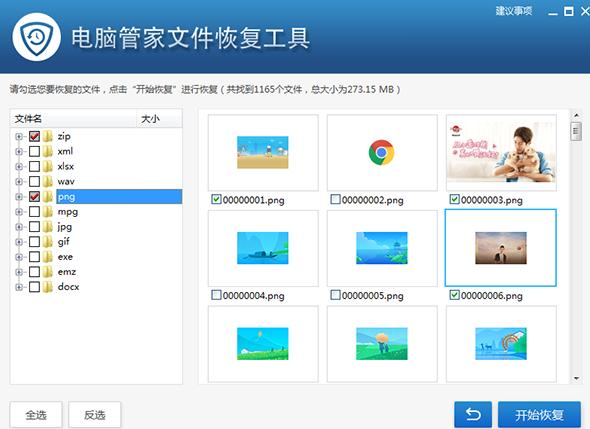Click the 全选 button
Viewport: 590px width, 429px height.
pos(36,415)
